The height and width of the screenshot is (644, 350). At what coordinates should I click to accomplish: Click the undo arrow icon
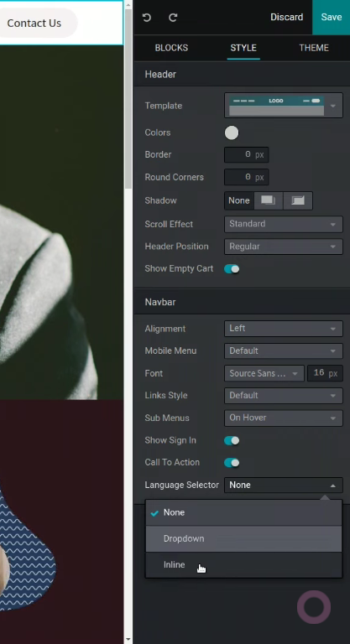[x=147, y=18]
